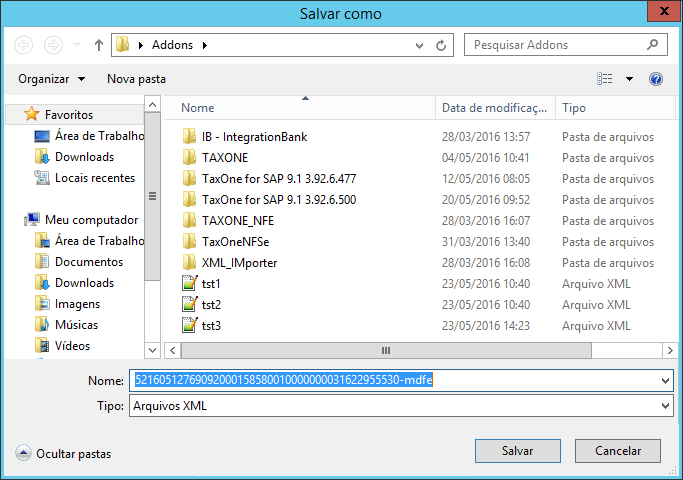Expand the address bar history dropdown

[419, 45]
